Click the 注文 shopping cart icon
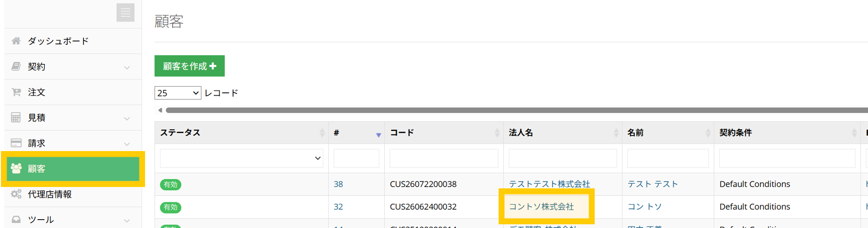 pos(16,92)
